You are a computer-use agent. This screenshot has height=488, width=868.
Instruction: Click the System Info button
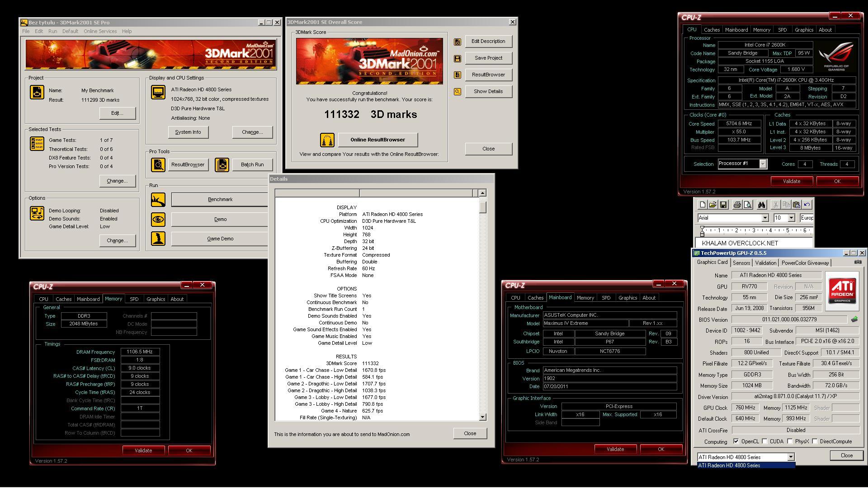(x=188, y=132)
